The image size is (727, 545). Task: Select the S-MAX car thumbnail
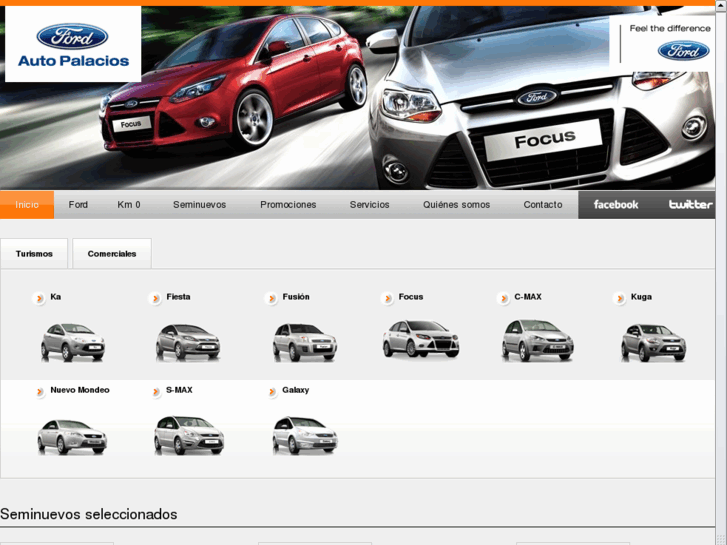(189, 435)
